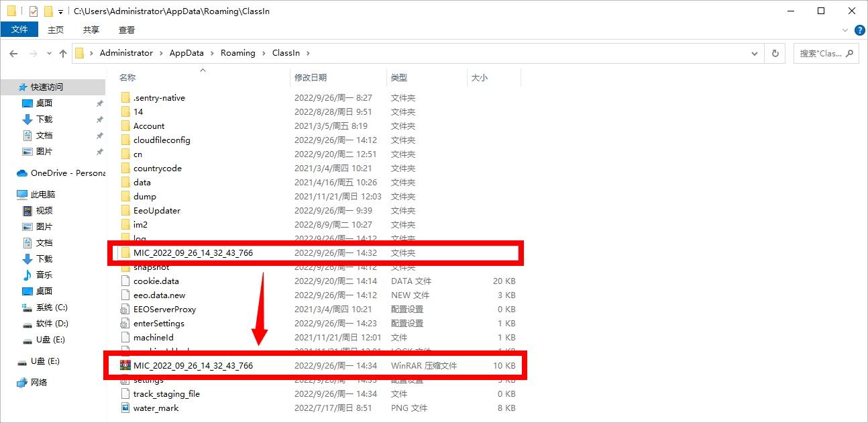Click ClassIn in the breadcrumb path

286,53
